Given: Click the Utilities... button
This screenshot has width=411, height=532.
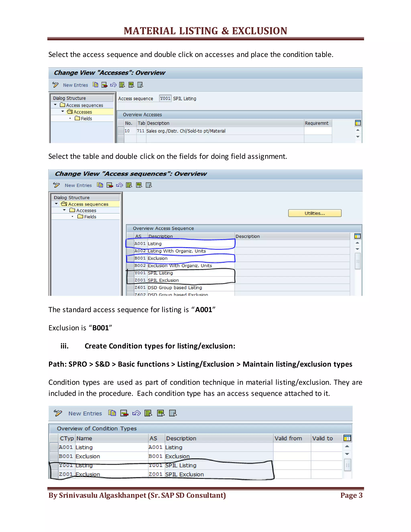Looking at the screenshot, I should tap(315, 213).
